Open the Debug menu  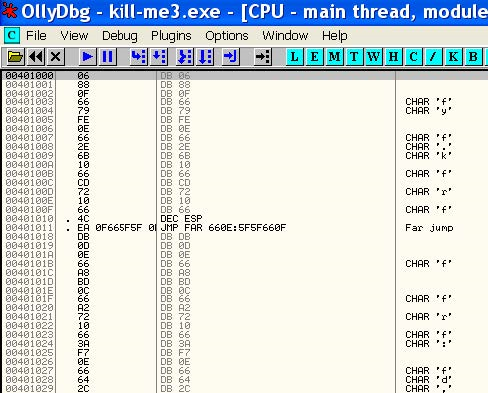(120, 36)
